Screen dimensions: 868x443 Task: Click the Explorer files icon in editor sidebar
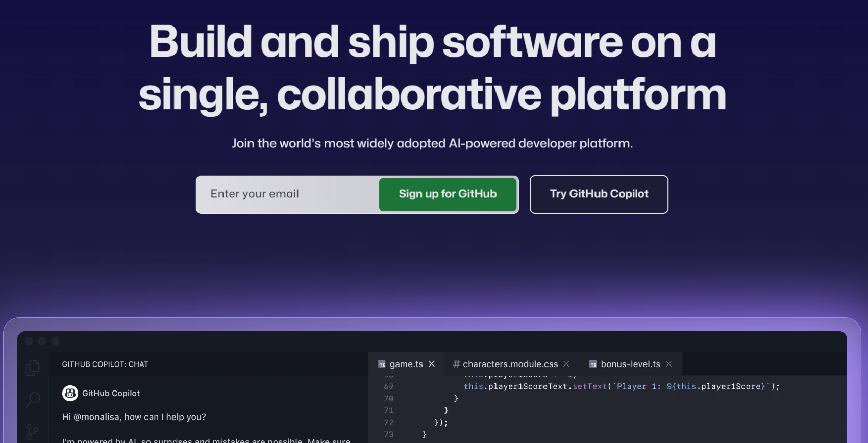click(32, 368)
